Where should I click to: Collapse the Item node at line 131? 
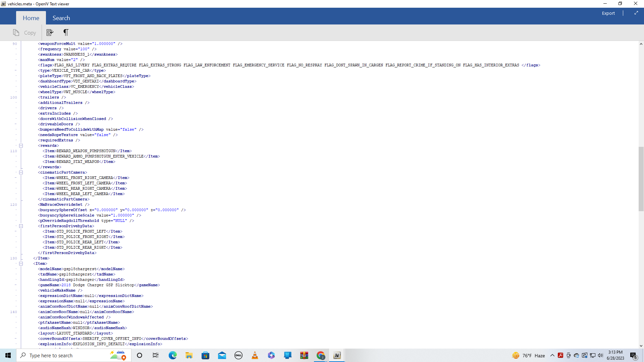click(21, 263)
